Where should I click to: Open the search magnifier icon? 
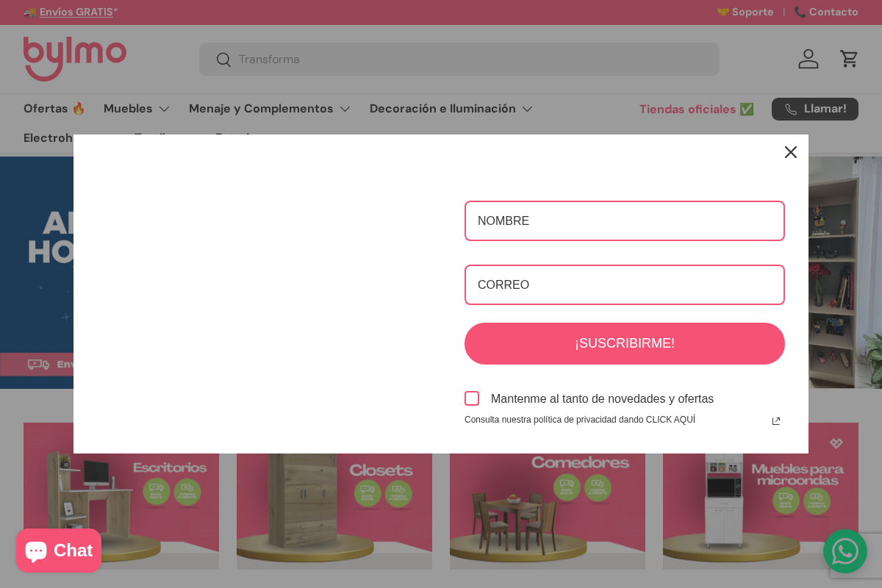223,60
